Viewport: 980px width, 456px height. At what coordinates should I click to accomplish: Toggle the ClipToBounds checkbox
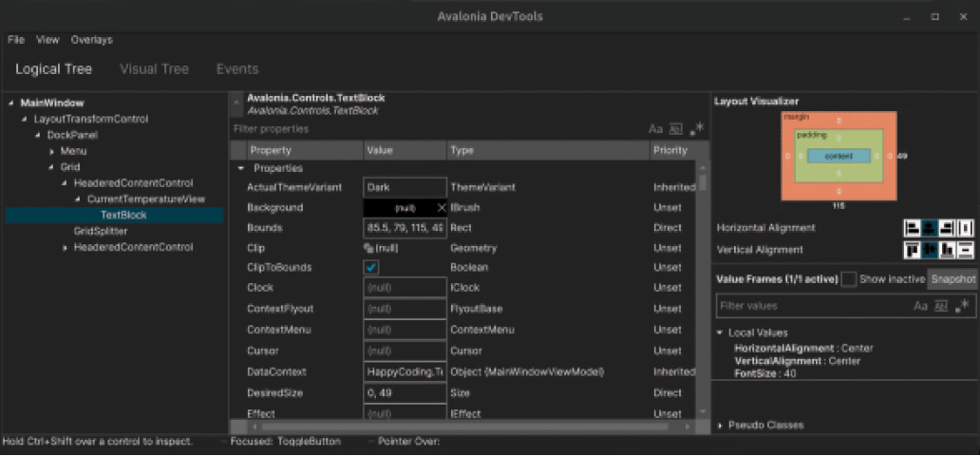[371, 268]
